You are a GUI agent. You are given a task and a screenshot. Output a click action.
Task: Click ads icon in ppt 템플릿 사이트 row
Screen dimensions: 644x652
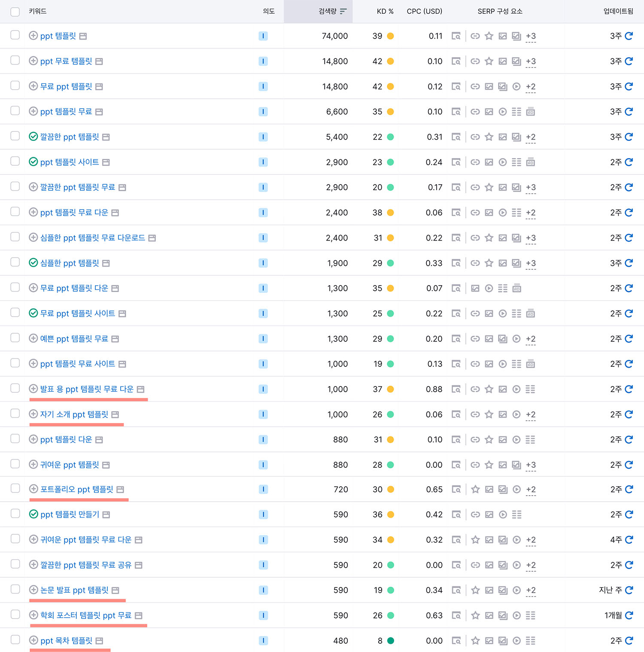click(x=530, y=162)
